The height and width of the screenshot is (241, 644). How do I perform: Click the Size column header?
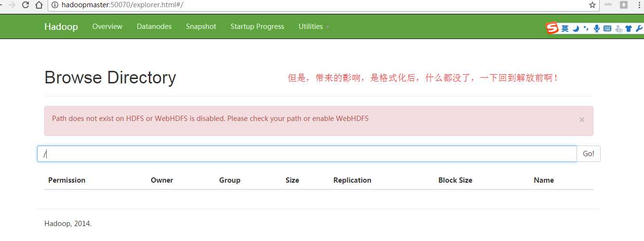[292, 180]
